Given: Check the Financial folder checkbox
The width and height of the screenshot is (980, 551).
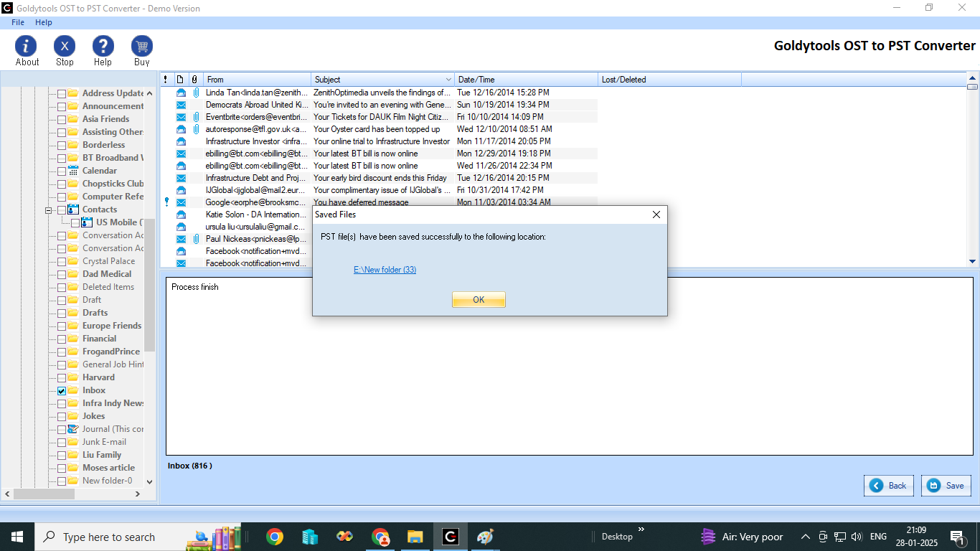Looking at the screenshot, I should 62,339.
